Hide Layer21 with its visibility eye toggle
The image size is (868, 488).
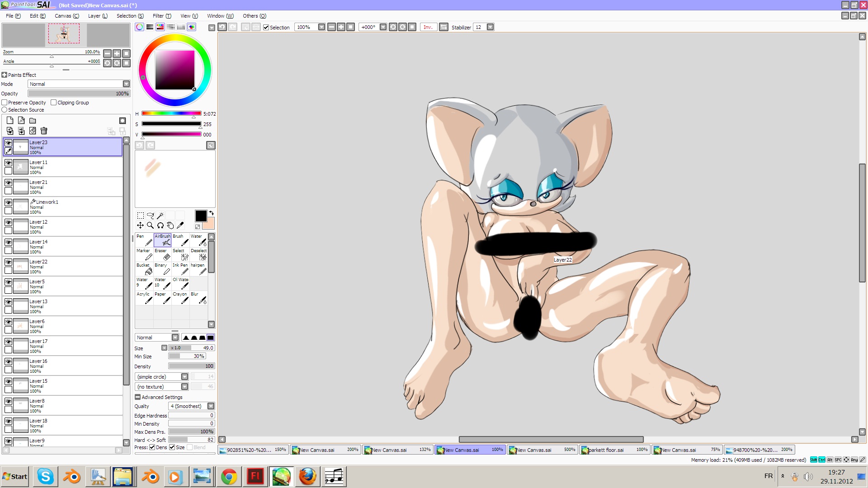point(8,183)
